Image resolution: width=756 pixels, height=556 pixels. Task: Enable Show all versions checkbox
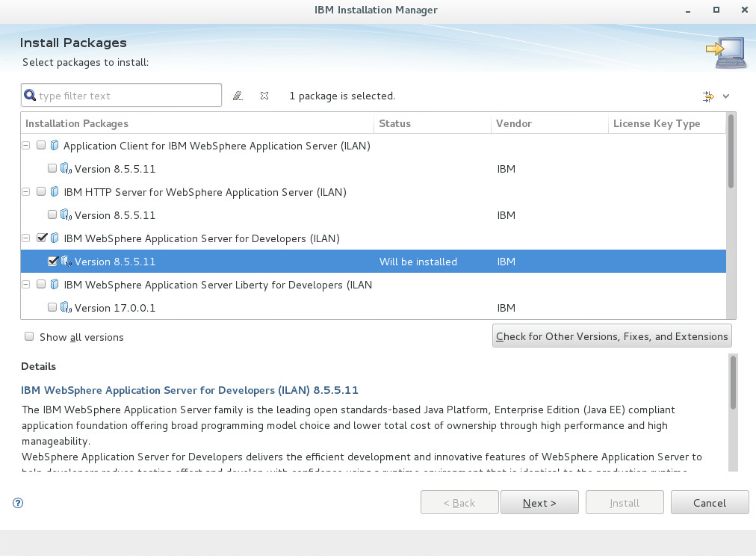(29, 336)
